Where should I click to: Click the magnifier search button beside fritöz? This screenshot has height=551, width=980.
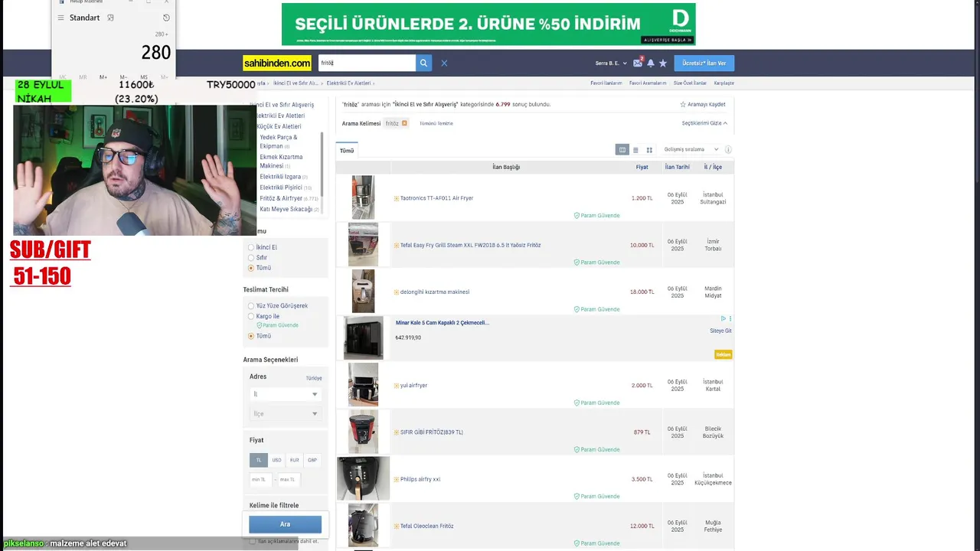pos(423,64)
